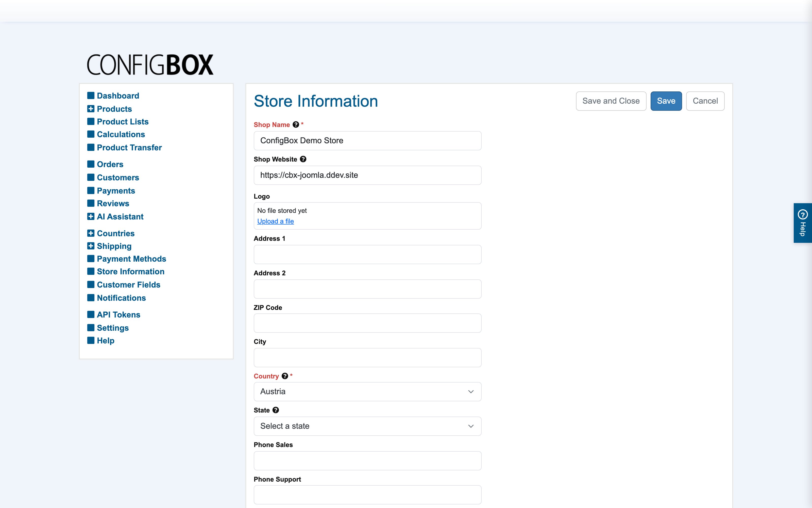
Task: Go to Notifications
Action: point(121,298)
